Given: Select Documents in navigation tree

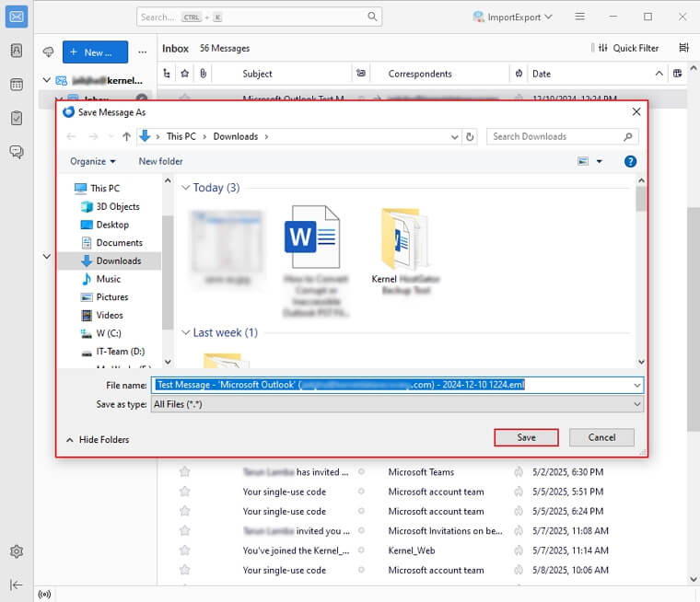Looking at the screenshot, I should (119, 243).
